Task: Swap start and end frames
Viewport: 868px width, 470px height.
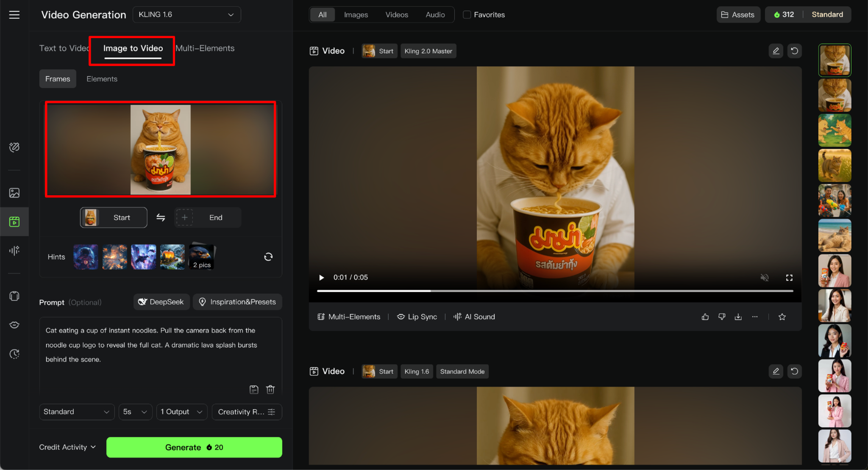Action: [x=161, y=218]
